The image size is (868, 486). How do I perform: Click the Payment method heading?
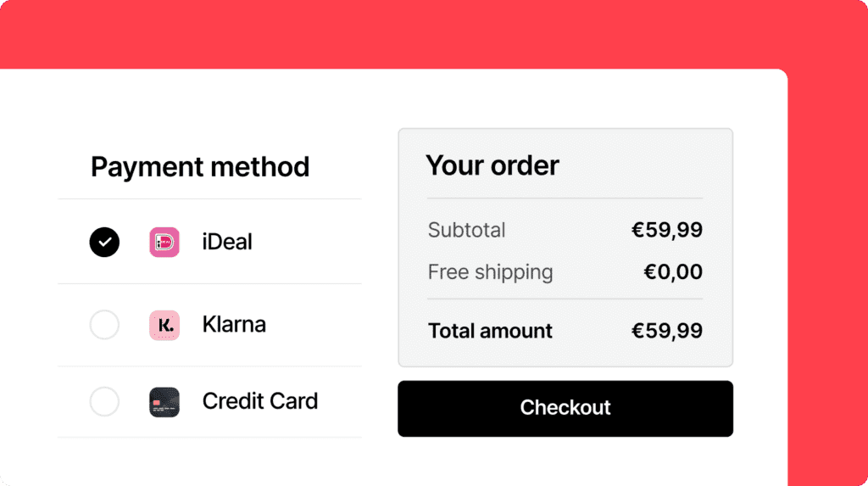pyautogui.click(x=200, y=167)
